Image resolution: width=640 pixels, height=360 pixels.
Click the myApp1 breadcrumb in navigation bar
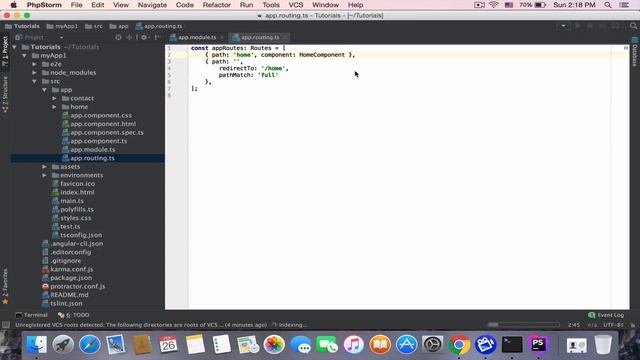tap(62, 26)
